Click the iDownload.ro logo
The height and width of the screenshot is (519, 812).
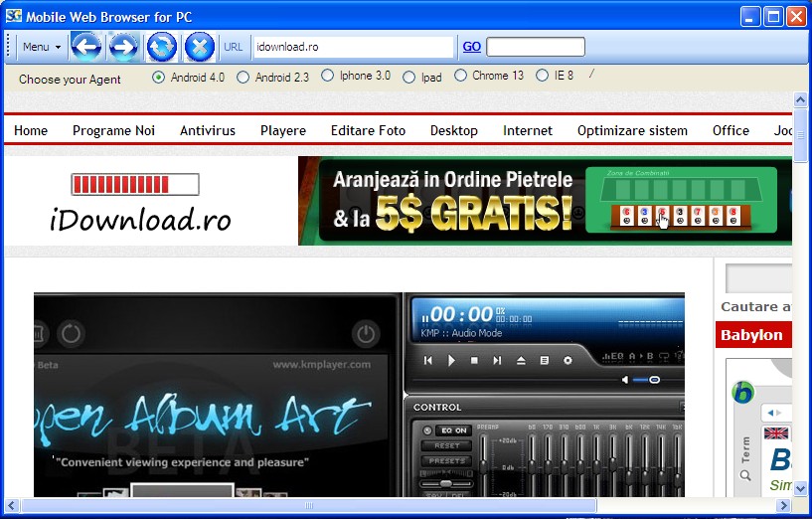(139, 203)
